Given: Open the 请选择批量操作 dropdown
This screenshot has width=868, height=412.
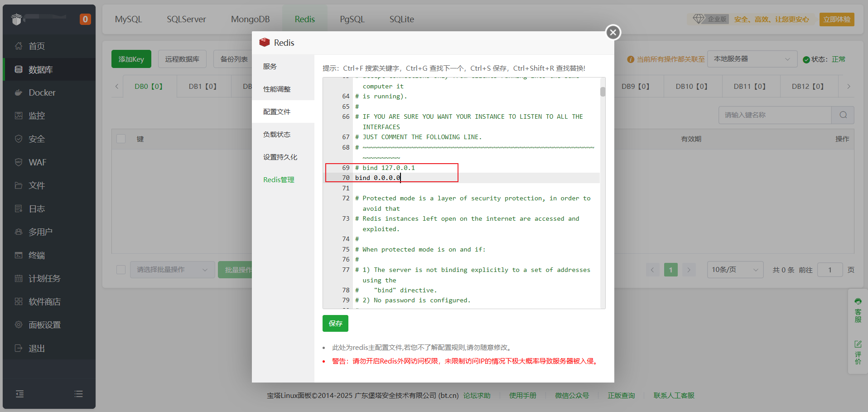Looking at the screenshot, I should tap(172, 270).
